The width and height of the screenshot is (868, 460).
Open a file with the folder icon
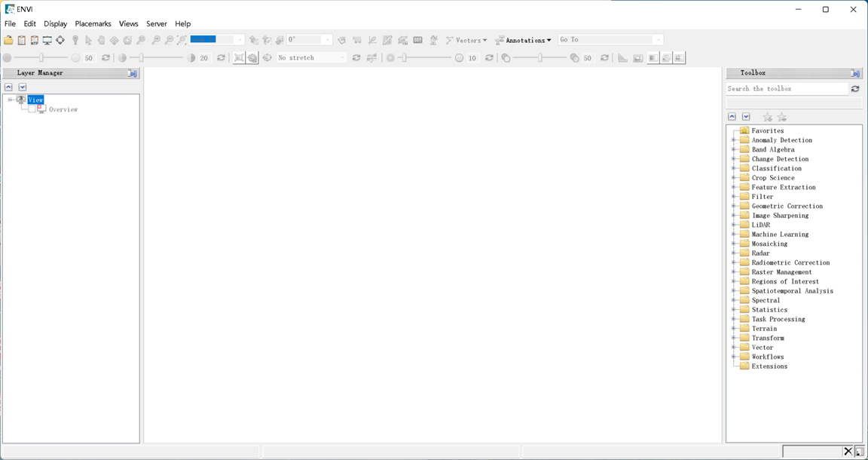(x=8, y=40)
